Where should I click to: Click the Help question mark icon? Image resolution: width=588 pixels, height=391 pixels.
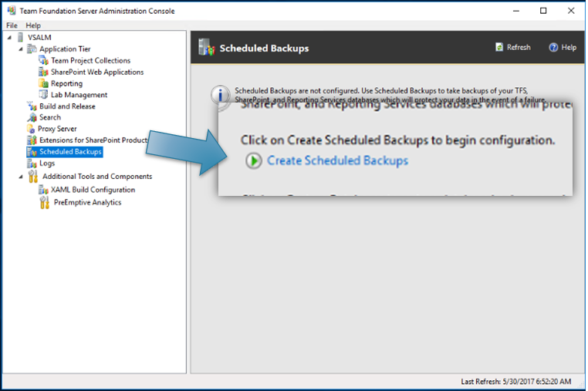[x=553, y=47]
